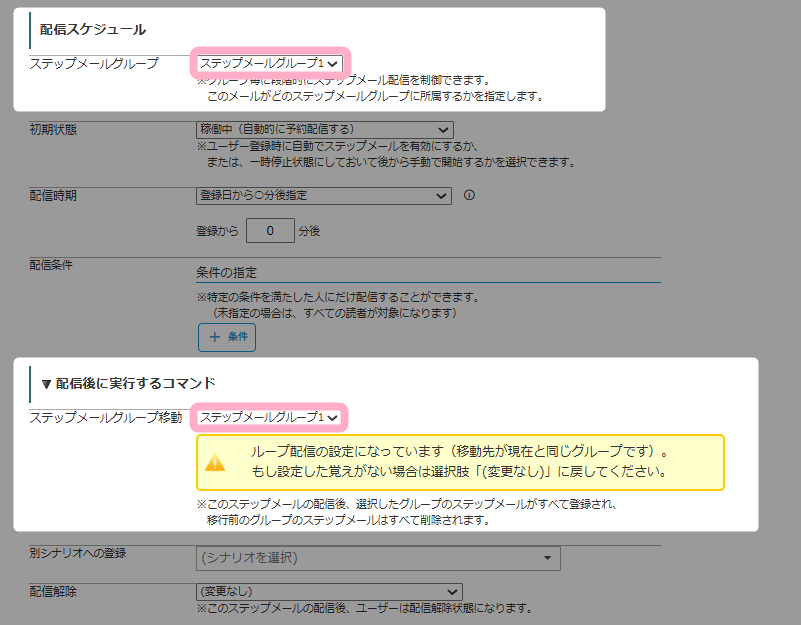Open the ステップメールグループ移動 dropdown

tap(268, 417)
